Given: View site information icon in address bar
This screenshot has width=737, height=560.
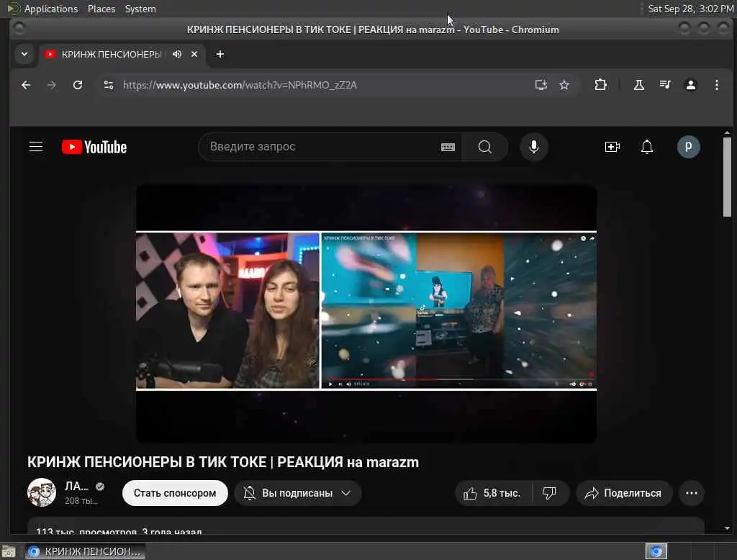Looking at the screenshot, I should click(x=109, y=85).
